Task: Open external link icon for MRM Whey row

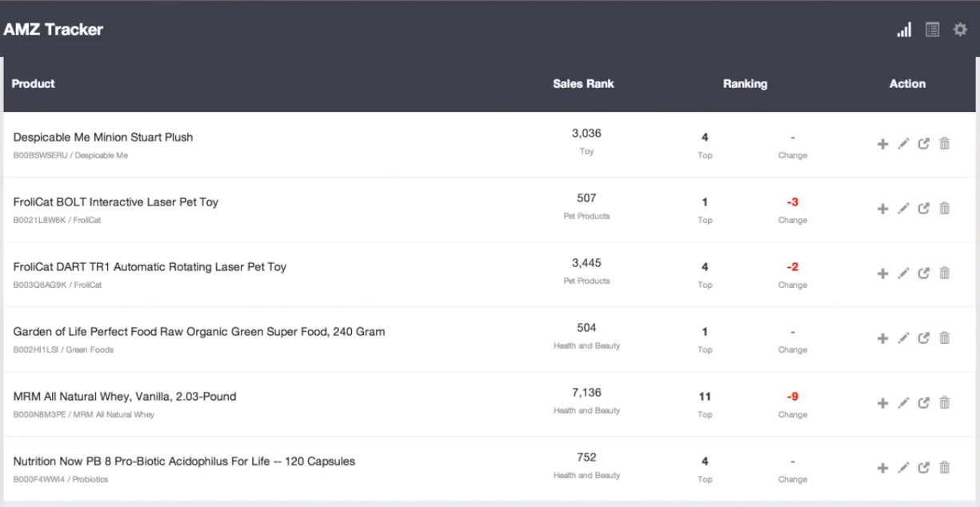Action: coord(924,403)
